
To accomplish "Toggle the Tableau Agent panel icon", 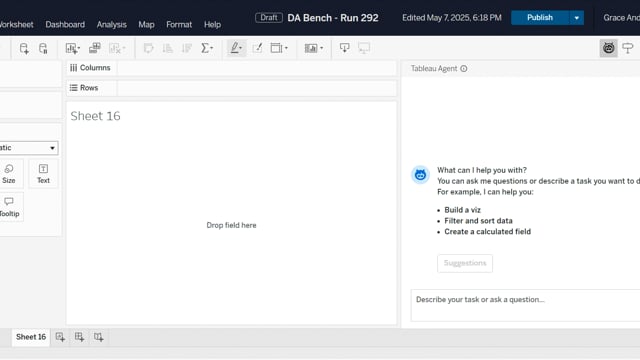I will pos(608,48).
